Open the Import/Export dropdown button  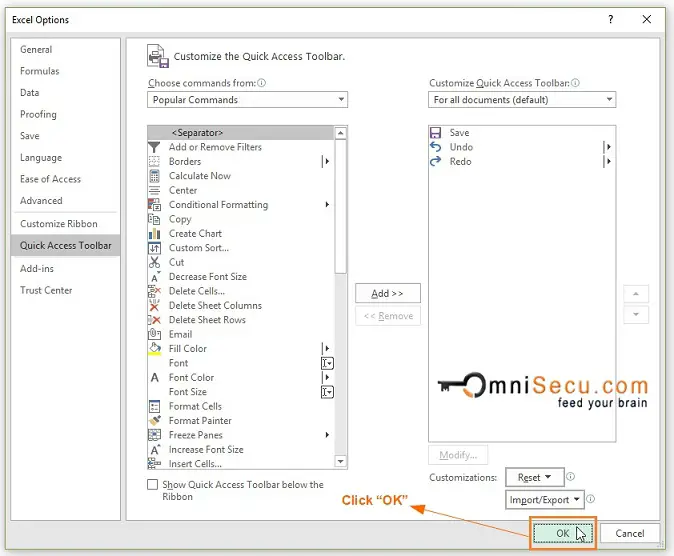click(545, 500)
